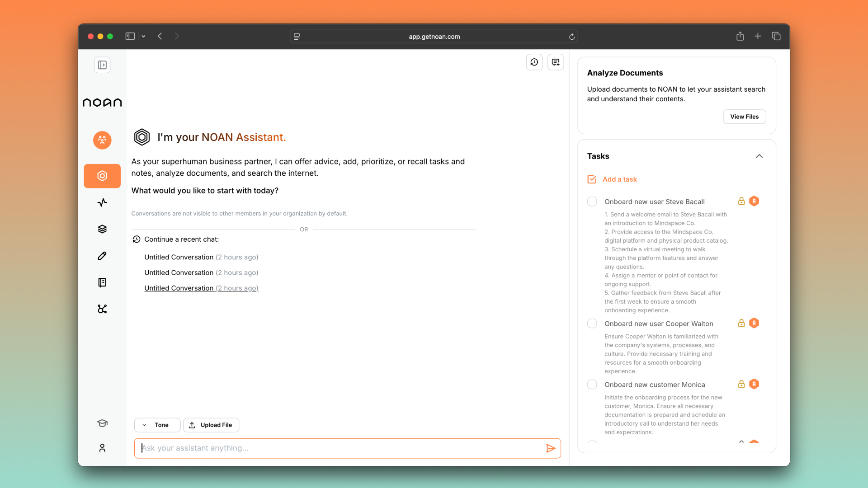This screenshot has width=868, height=488.
Task: Open the stacked layers sidebar icon
Action: 102,229
